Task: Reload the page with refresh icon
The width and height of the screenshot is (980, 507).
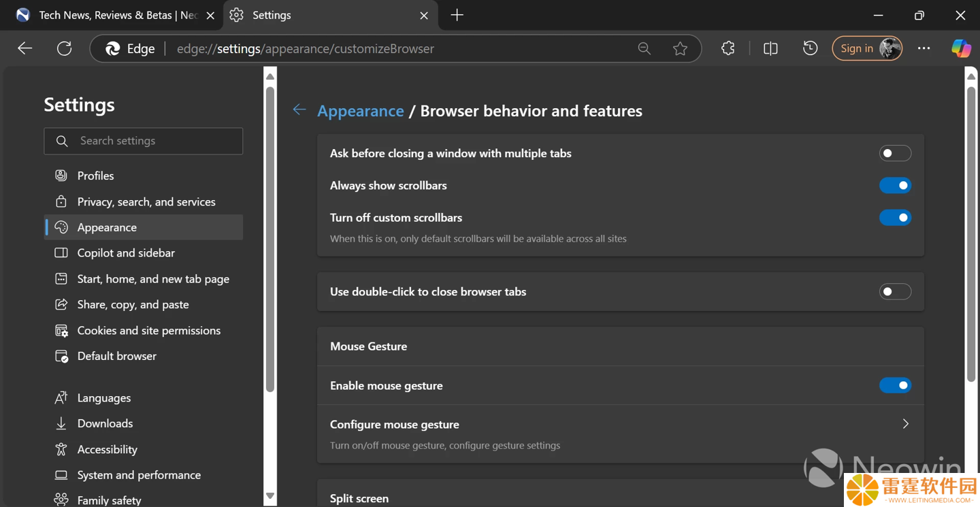Action: (x=64, y=48)
